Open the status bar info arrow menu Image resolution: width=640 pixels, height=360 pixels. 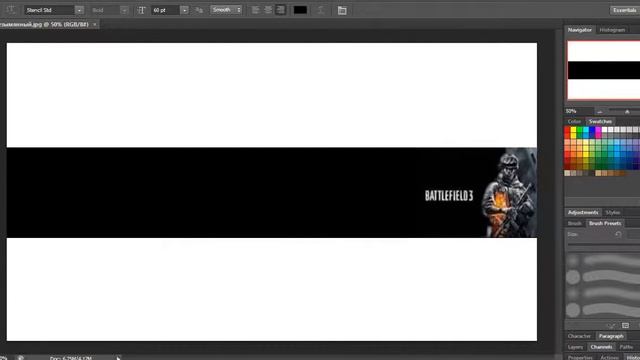pos(118,358)
